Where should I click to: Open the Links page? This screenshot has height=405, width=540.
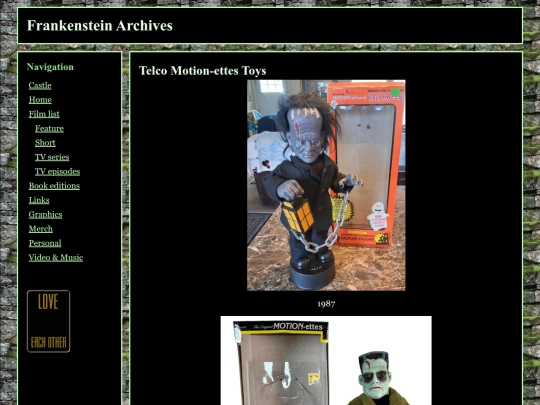click(39, 200)
